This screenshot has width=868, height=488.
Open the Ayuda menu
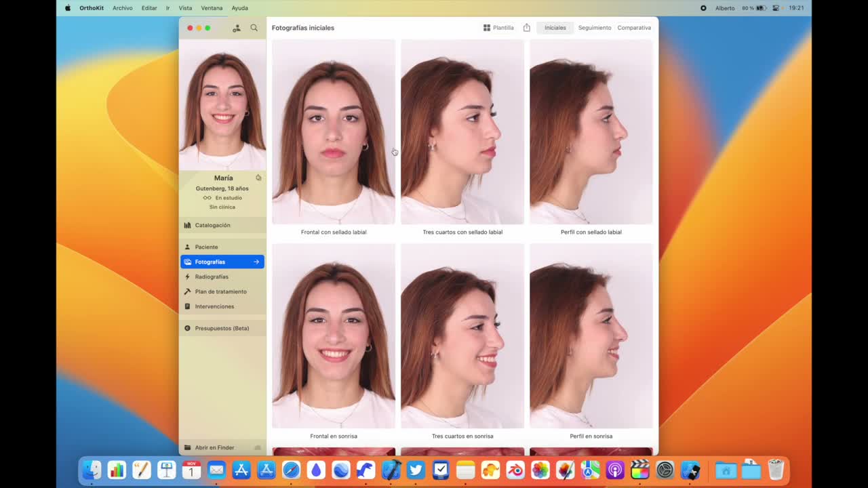(x=239, y=8)
